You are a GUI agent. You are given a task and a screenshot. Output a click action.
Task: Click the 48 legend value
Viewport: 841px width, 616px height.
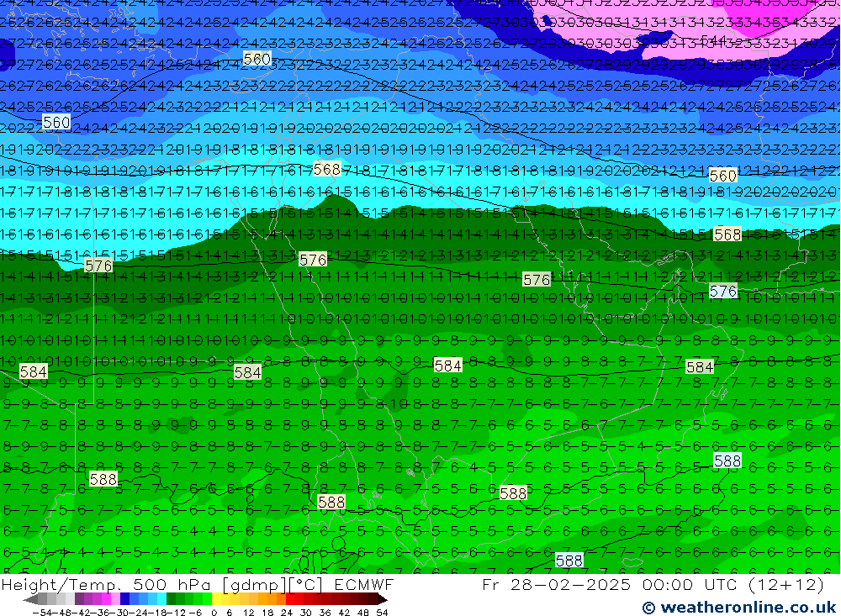point(363,613)
